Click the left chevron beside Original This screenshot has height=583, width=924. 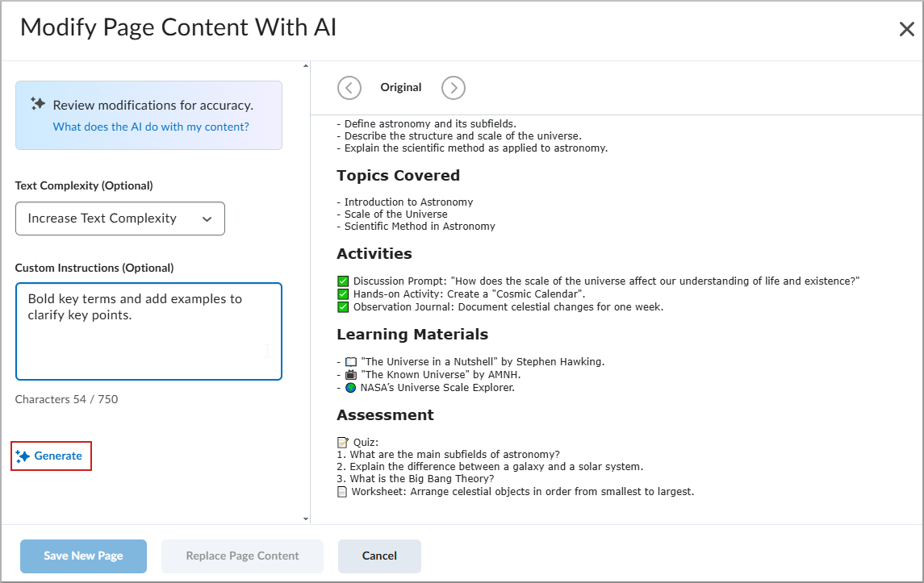click(x=349, y=88)
